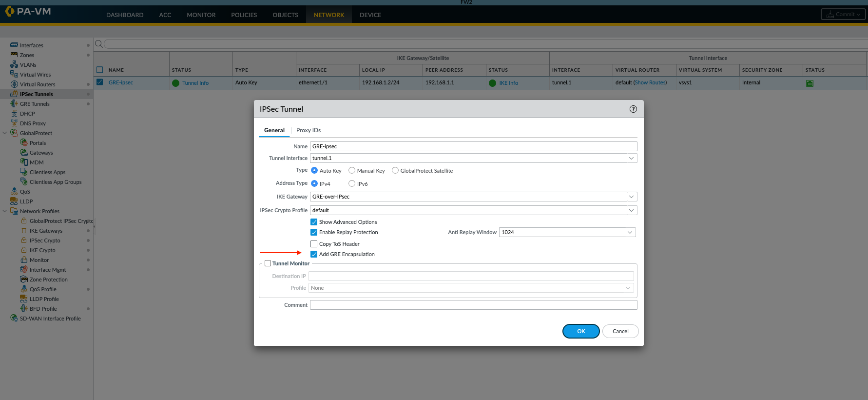Click the Interface Mgmt icon
868x400 pixels.
click(x=24, y=269)
